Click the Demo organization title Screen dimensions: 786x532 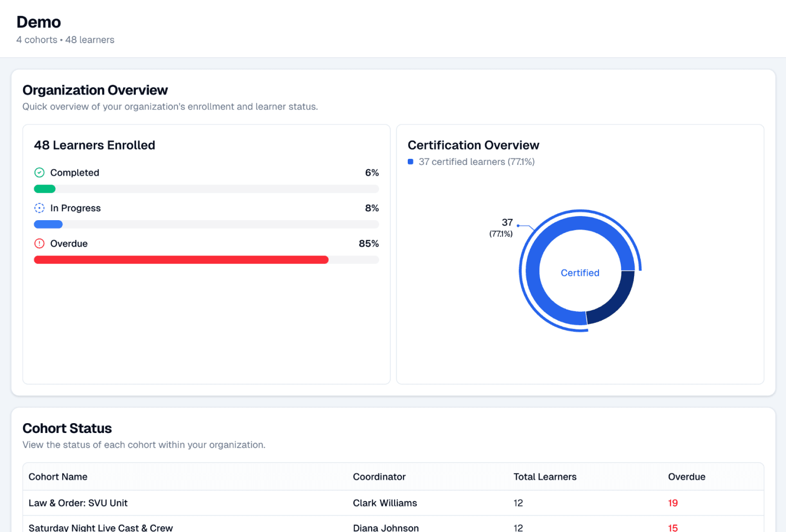[x=38, y=22]
